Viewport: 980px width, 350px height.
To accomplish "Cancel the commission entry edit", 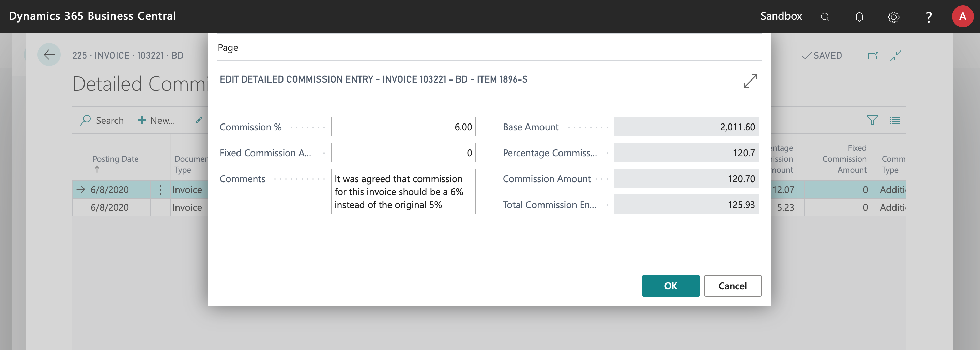I will 732,286.
